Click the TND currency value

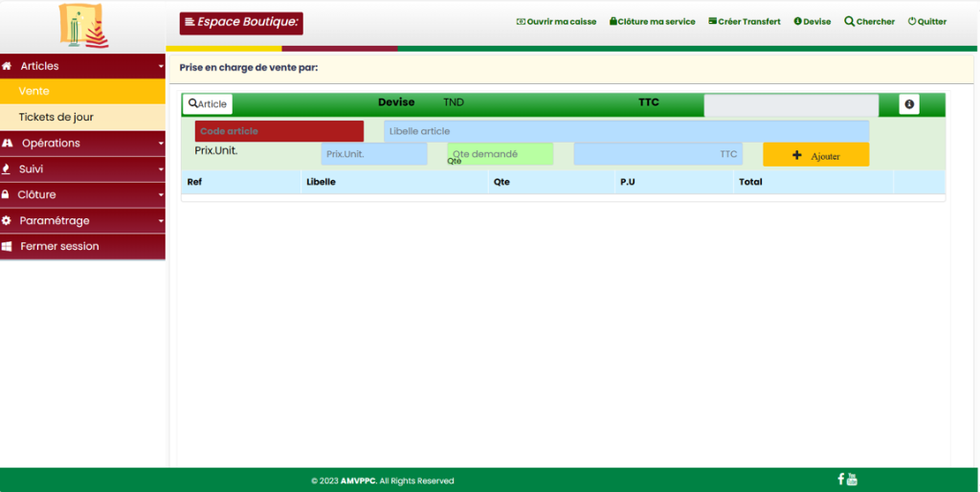454,102
